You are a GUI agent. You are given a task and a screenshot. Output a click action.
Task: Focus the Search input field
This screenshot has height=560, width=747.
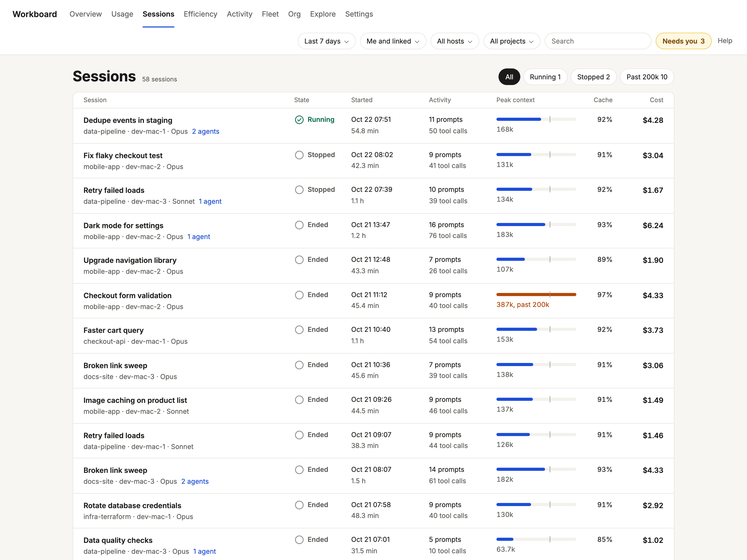click(x=598, y=41)
